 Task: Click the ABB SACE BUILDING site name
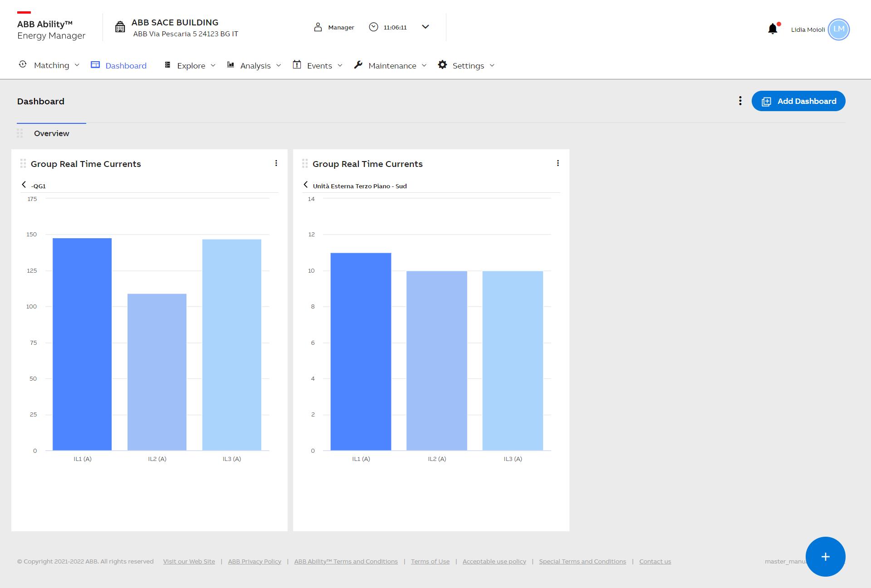point(175,22)
